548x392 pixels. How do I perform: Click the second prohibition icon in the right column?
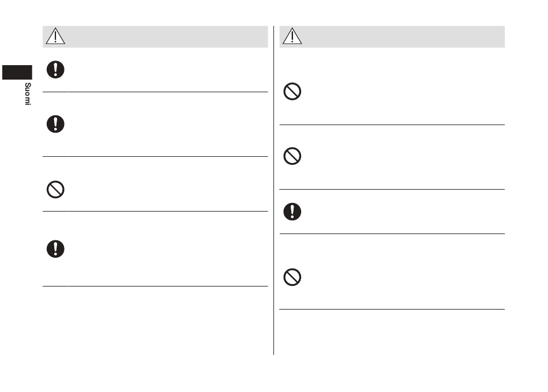292,156
